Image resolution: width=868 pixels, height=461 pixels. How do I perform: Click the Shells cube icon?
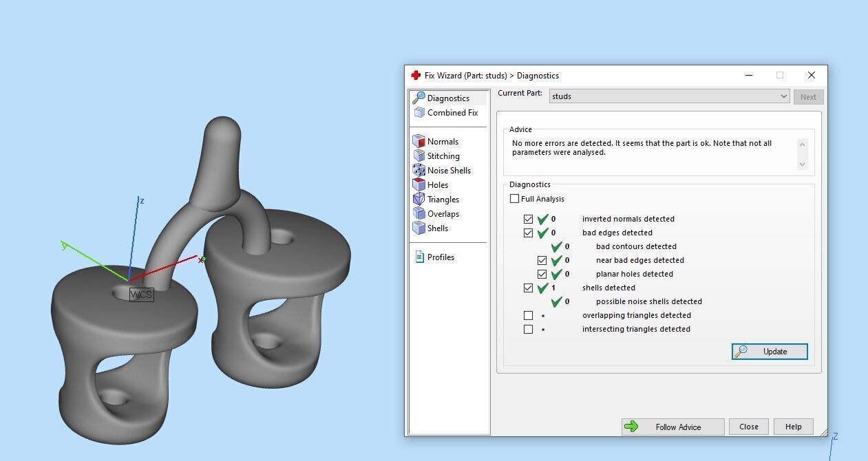pos(419,228)
